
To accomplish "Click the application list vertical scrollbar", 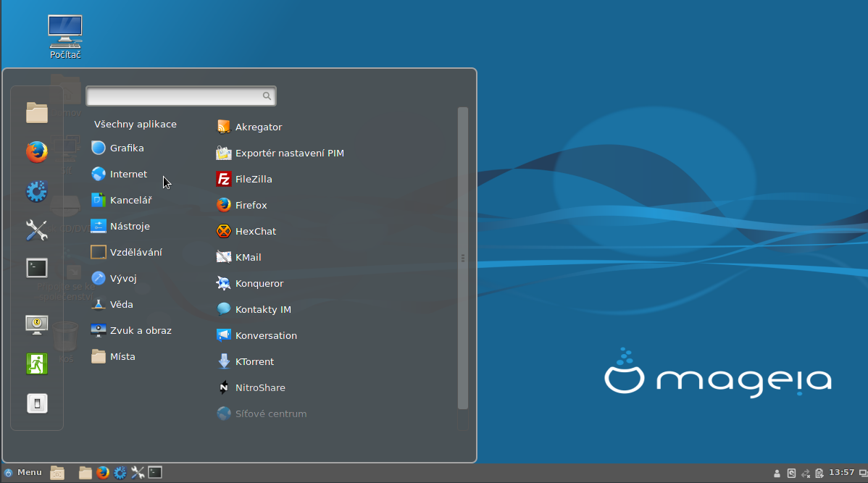I will pos(463,258).
